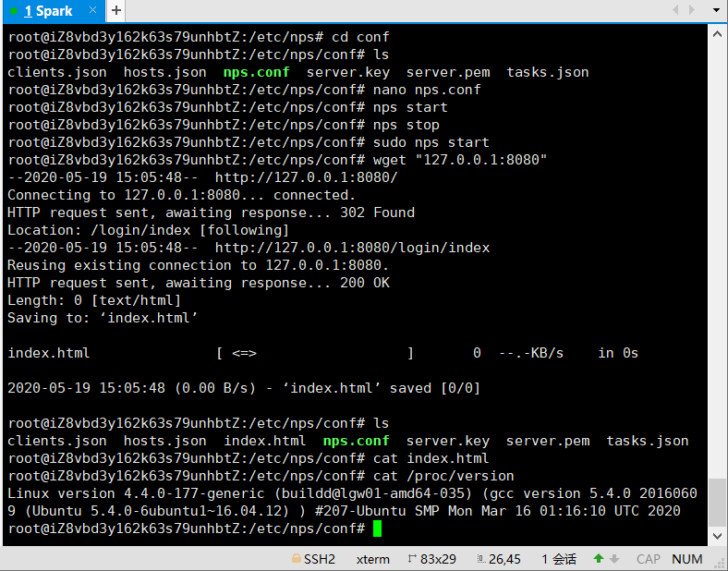
Task: Click the NUM indicator
Action: click(x=687, y=559)
